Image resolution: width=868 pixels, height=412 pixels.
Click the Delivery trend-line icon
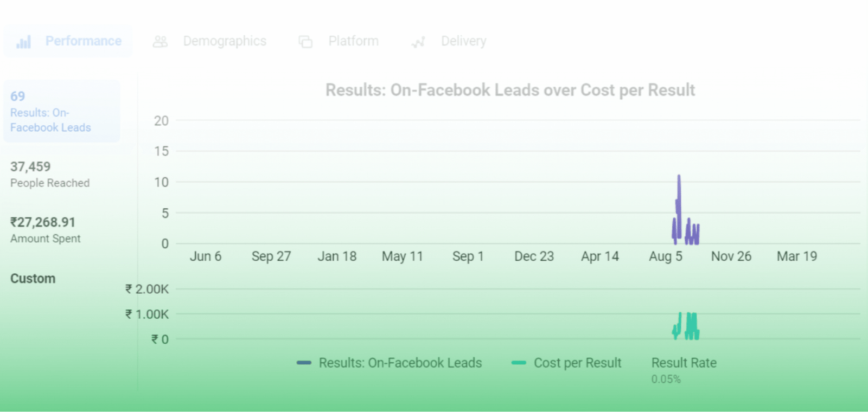[418, 41]
